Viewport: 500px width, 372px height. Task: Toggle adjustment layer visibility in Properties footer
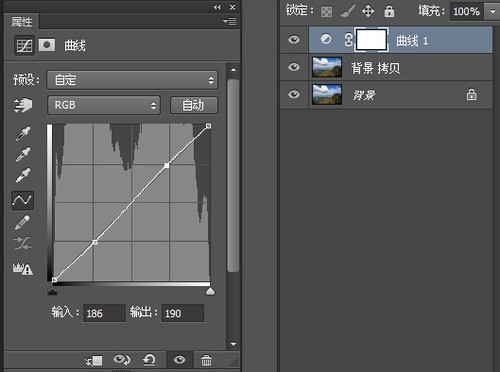click(x=179, y=360)
